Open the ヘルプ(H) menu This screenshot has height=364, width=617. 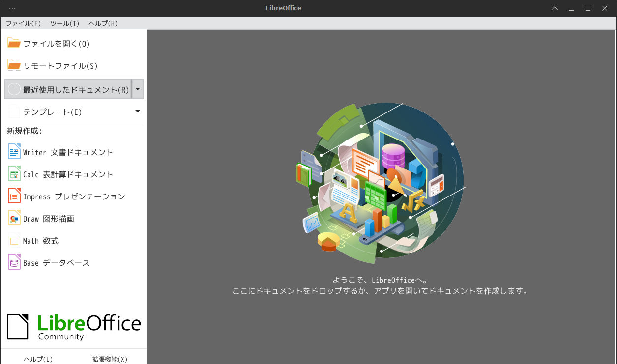(x=103, y=23)
